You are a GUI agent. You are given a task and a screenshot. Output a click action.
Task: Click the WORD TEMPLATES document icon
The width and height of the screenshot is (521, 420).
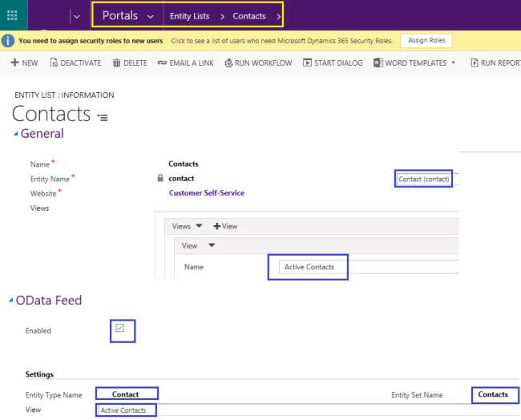[x=378, y=63]
